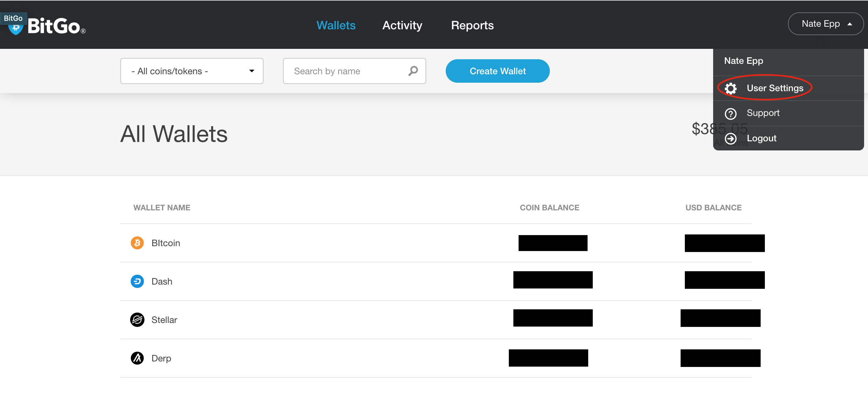Click the Stellar coin icon
868x407 pixels.
click(x=137, y=320)
